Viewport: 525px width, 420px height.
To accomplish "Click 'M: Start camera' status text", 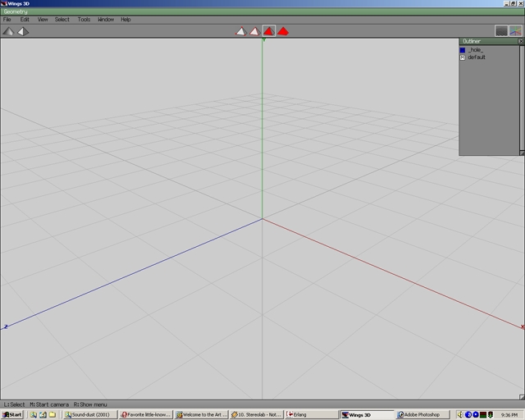I will click(49, 404).
